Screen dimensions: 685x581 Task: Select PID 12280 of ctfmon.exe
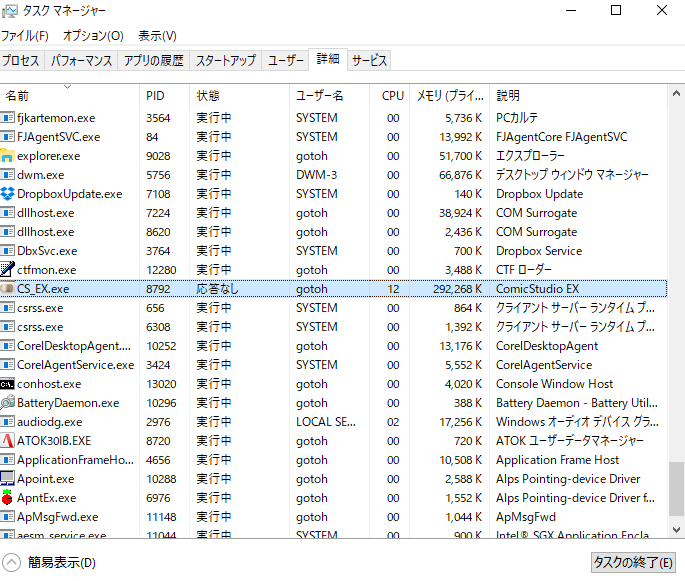tap(161, 270)
